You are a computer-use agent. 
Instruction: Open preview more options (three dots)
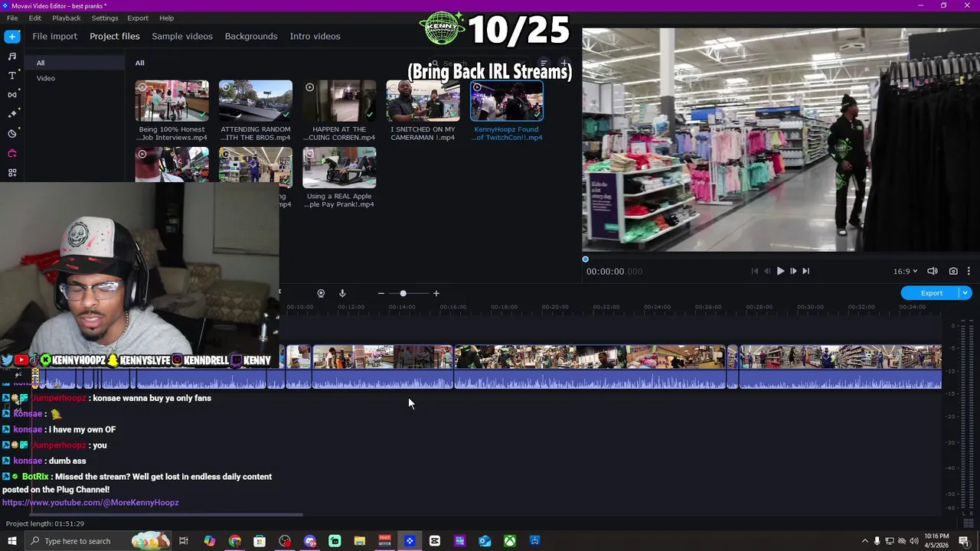tap(969, 271)
